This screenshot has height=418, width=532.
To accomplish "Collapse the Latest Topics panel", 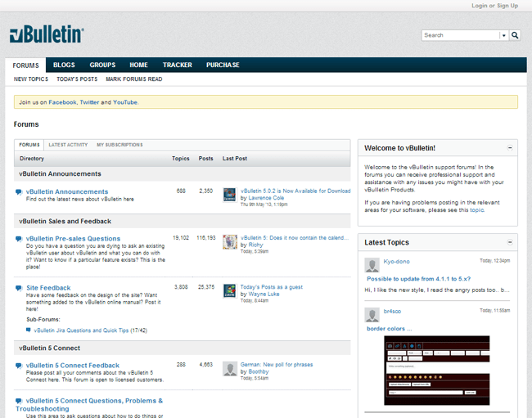I will [510, 242].
